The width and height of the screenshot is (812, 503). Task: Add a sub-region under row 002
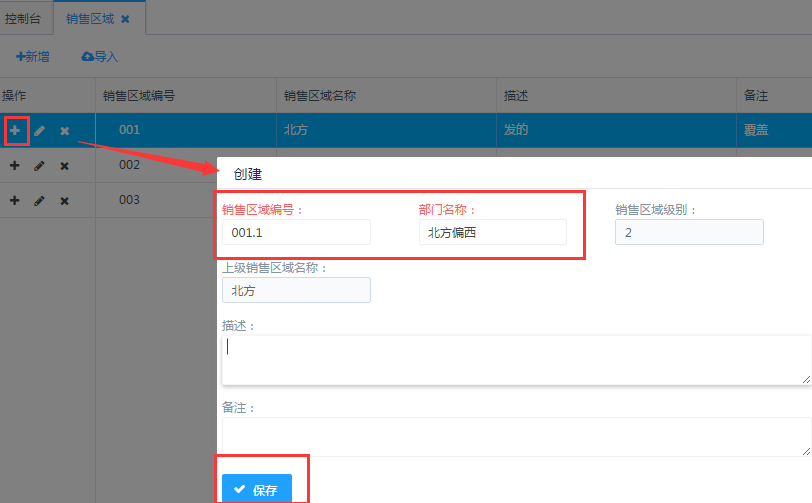coord(15,165)
